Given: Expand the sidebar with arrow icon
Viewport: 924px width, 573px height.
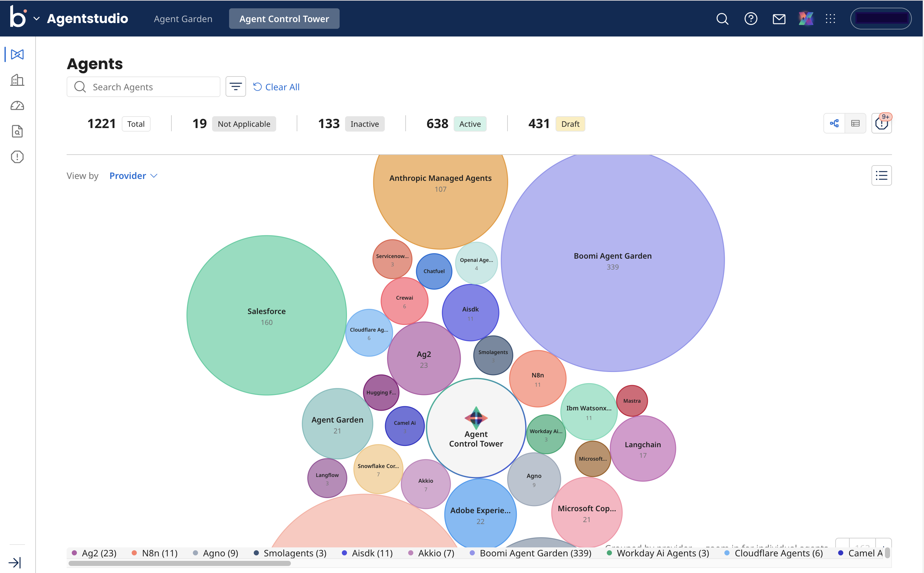Looking at the screenshot, I should [x=14, y=562].
